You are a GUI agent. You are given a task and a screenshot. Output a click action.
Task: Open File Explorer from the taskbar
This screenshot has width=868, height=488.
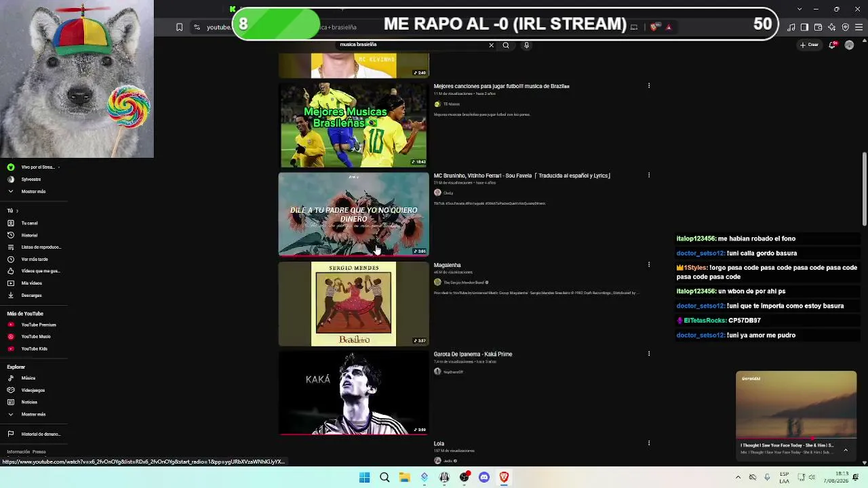pyautogui.click(x=404, y=477)
